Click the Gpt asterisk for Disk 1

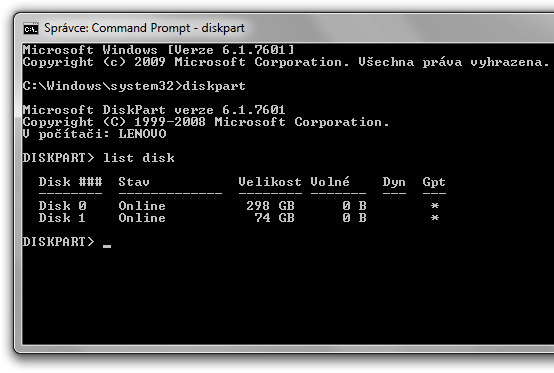[435, 218]
